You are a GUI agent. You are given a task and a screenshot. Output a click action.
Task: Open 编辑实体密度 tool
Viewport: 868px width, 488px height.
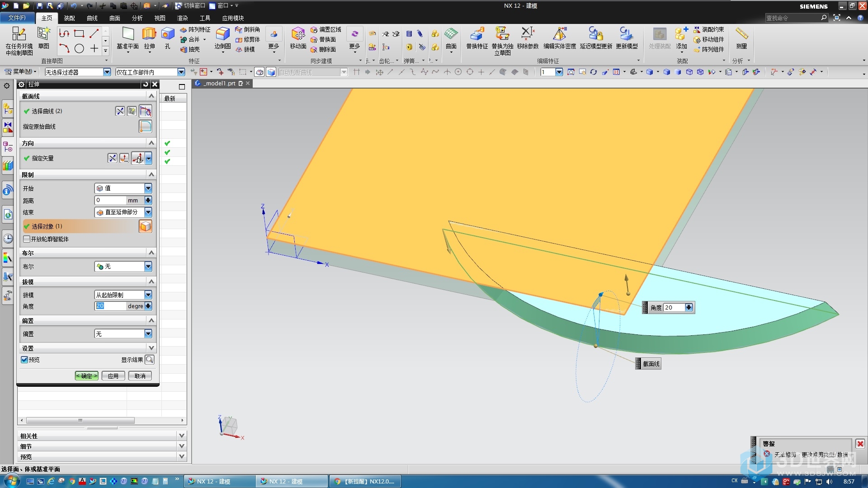pos(560,38)
